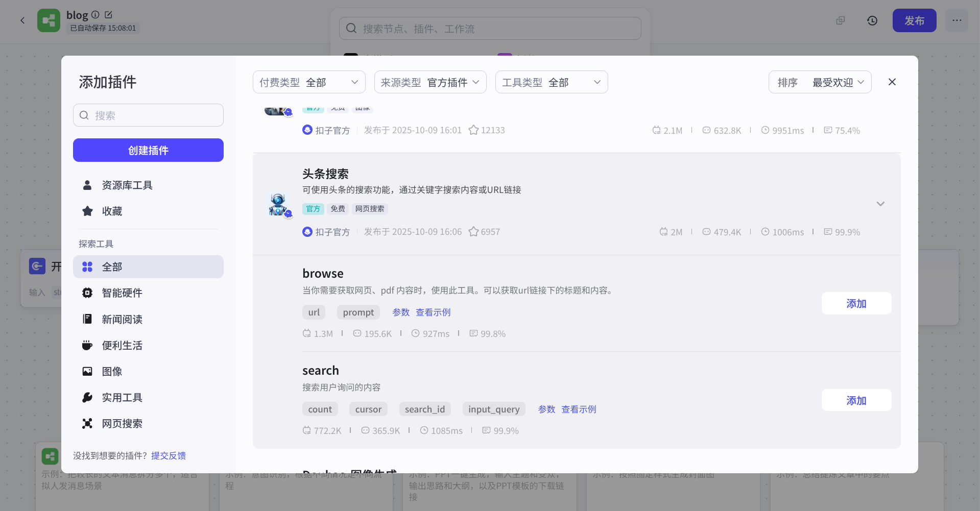Open 资源库工具 in the sidebar
Screen dimensions: 980x511
pyautogui.click(x=148, y=185)
